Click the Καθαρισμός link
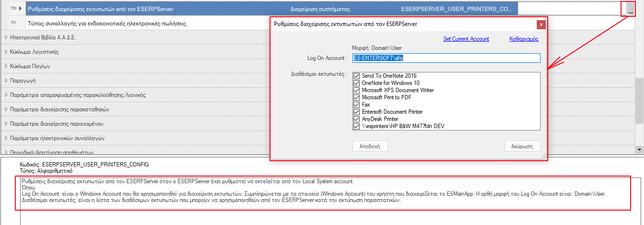The width and height of the screenshot is (644, 225). point(524,39)
